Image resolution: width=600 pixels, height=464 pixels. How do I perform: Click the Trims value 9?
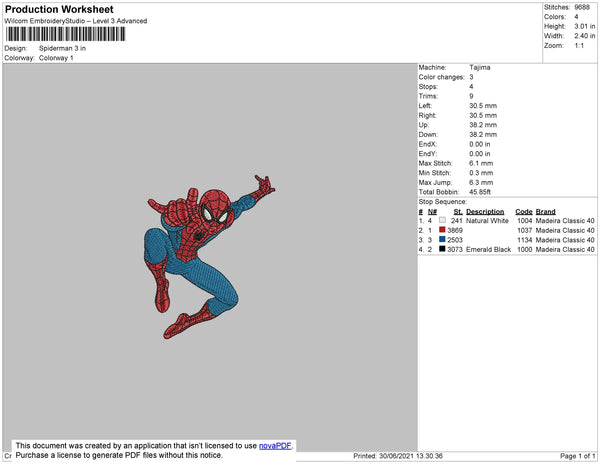471,96
